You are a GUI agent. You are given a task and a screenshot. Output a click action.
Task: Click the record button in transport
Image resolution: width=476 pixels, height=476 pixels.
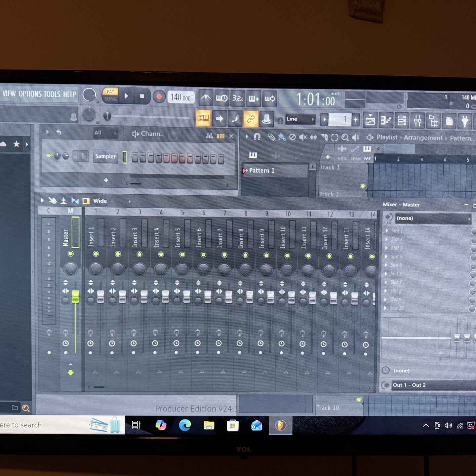159,97
